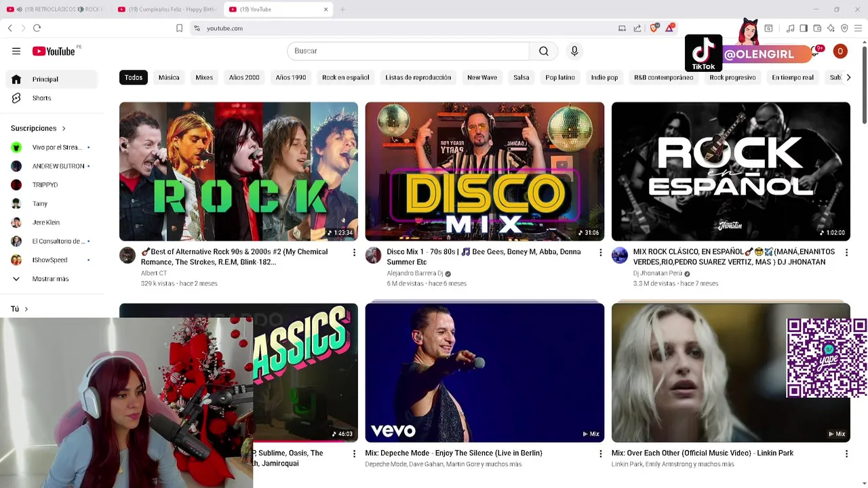This screenshot has width=868, height=488.
Task: Expand Mostrar más subscriptions list
Action: (52, 279)
